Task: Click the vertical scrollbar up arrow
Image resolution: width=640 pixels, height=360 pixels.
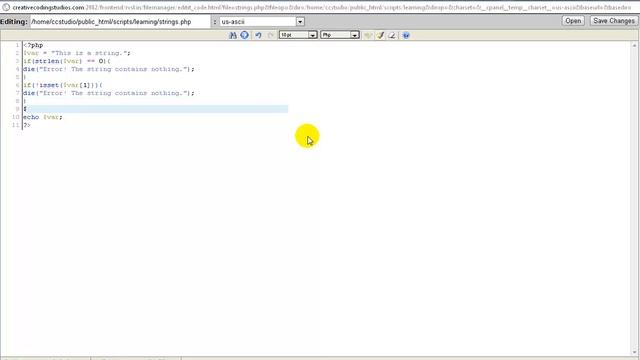Action: click(x=635, y=45)
